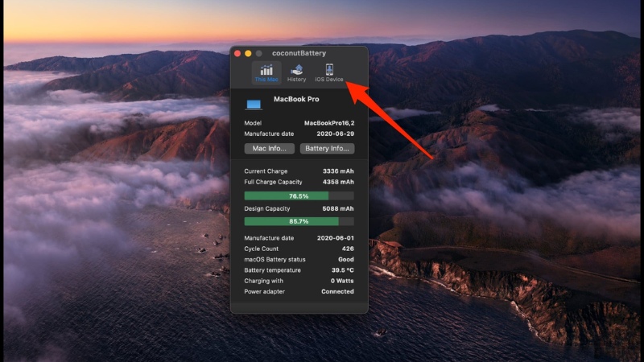Click the 39.5 °C battery temperature
Viewport: 644px width, 362px height.
click(x=341, y=270)
